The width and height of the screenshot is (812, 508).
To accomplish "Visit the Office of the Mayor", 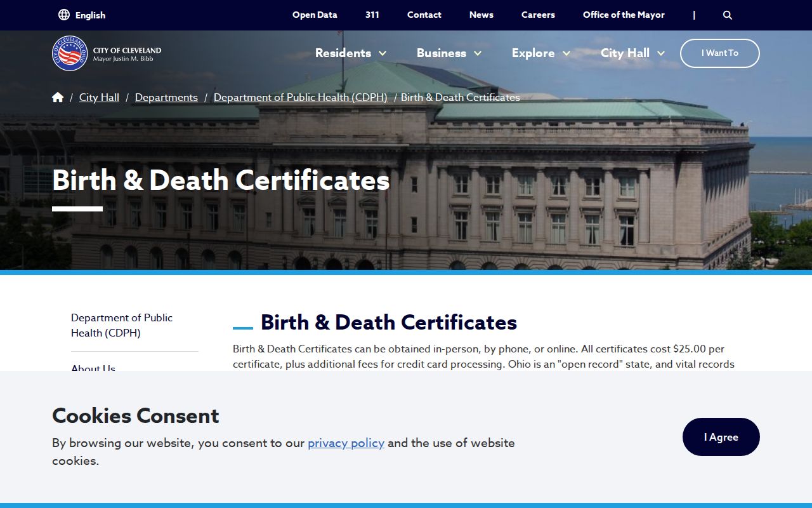I will point(624,15).
